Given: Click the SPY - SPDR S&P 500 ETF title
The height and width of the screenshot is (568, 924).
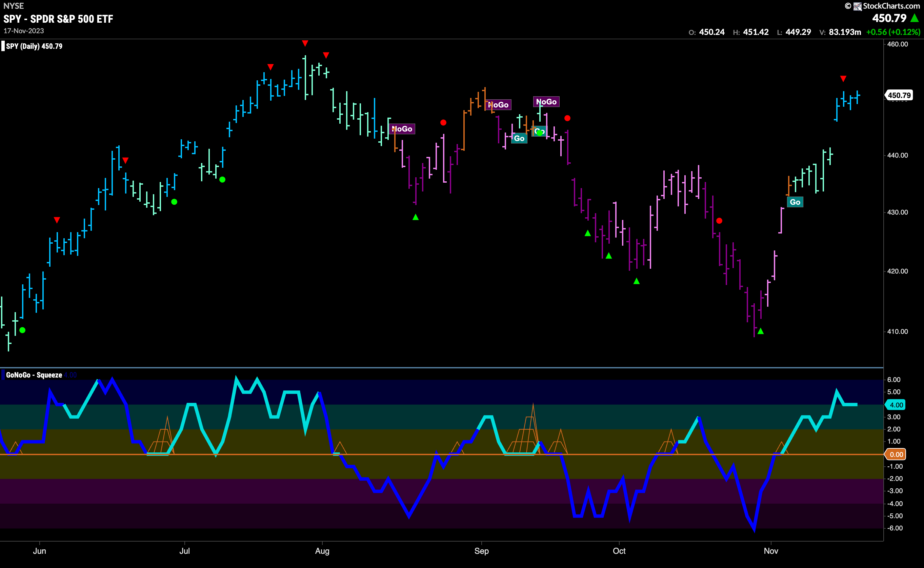Looking at the screenshot, I should point(58,19).
